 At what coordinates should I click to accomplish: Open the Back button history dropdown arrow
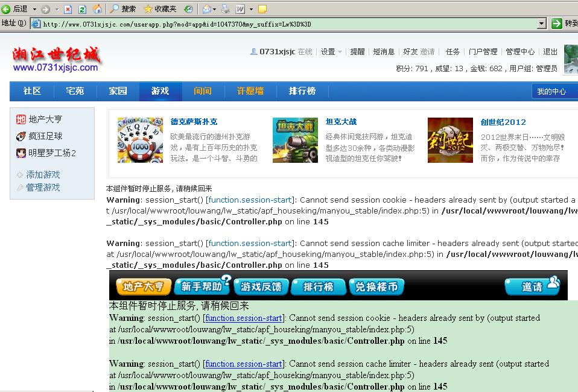coord(34,9)
